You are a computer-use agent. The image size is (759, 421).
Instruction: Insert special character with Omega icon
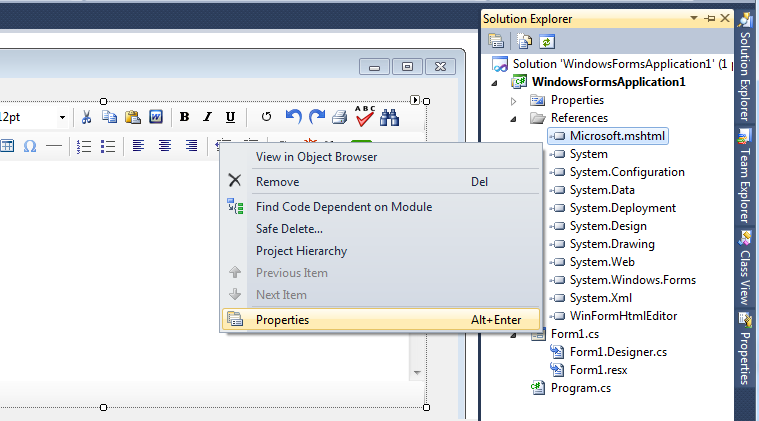30,146
